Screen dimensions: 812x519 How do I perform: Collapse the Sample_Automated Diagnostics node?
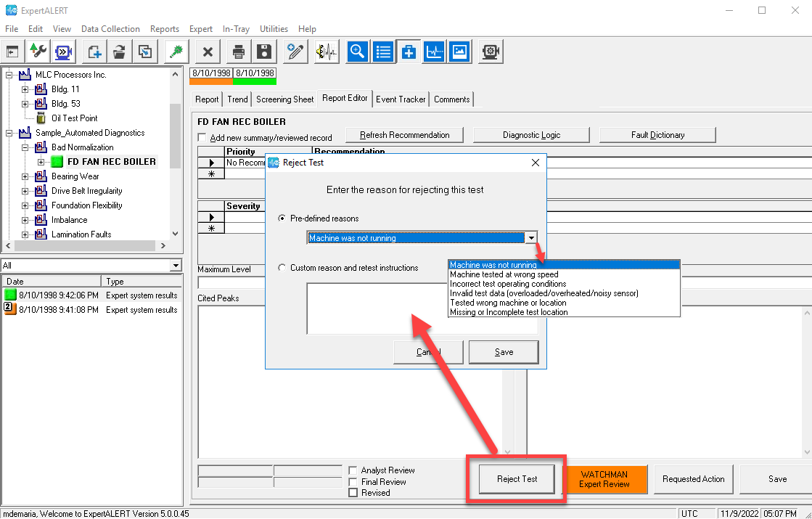[9, 133]
